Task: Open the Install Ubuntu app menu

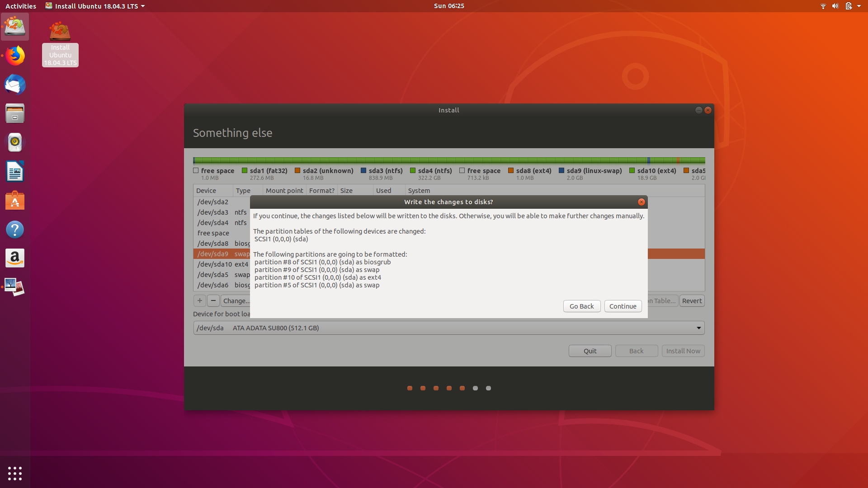Action: coord(95,6)
